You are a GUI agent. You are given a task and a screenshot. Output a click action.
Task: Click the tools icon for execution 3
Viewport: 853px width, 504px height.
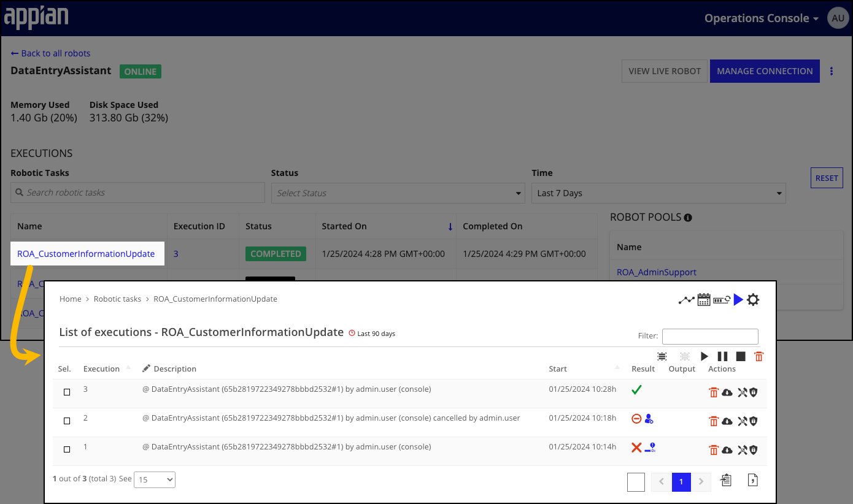click(x=743, y=392)
